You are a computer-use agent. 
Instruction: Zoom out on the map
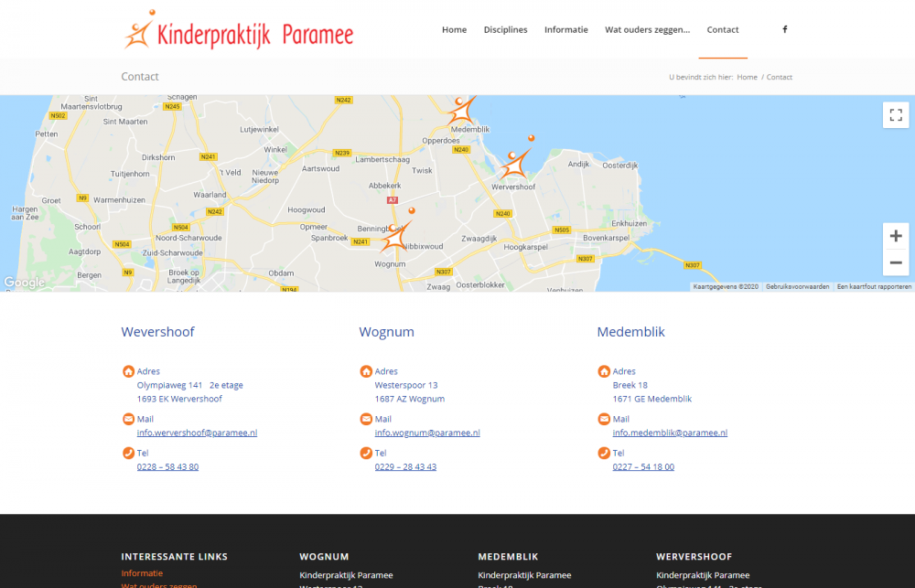click(x=896, y=262)
